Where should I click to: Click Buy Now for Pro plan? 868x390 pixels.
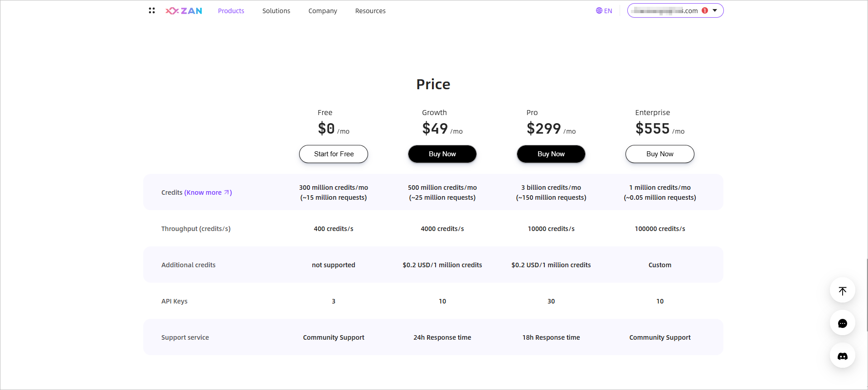point(551,154)
